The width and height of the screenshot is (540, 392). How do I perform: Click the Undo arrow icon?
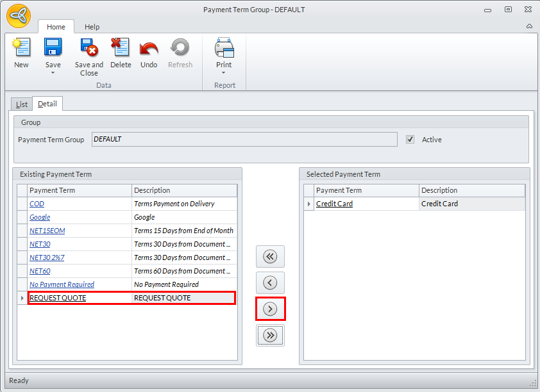149,48
